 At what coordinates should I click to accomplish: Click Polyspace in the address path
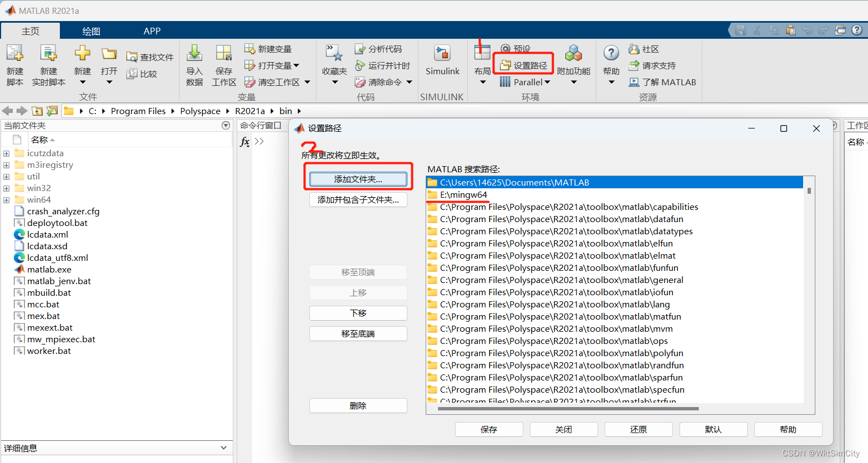pyautogui.click(x=200, y=111)
